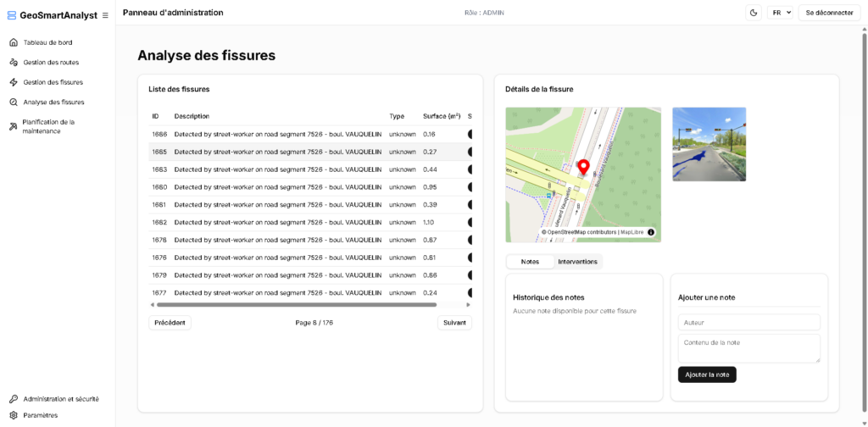
Task: Collapse the sidebar with hamburger icon
Action: [105, 15]
